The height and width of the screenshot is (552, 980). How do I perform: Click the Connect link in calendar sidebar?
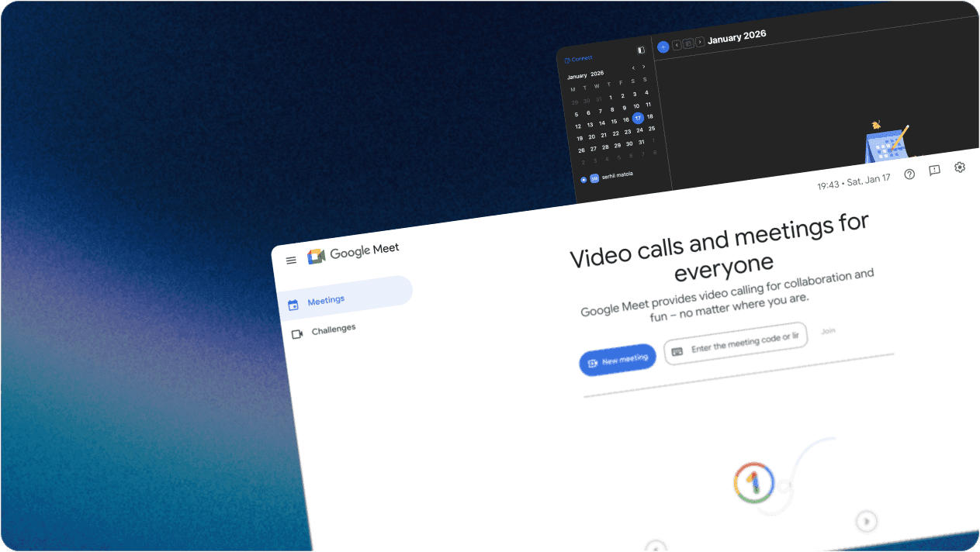(579, 59)
